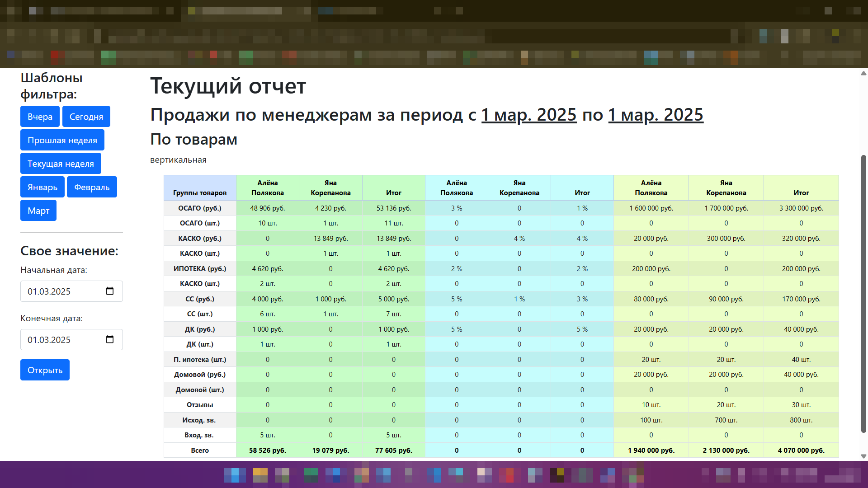This screenshot has width=868, height=488.
Task: Click the cell 170 000 руб.
Action: click(801, 299)
